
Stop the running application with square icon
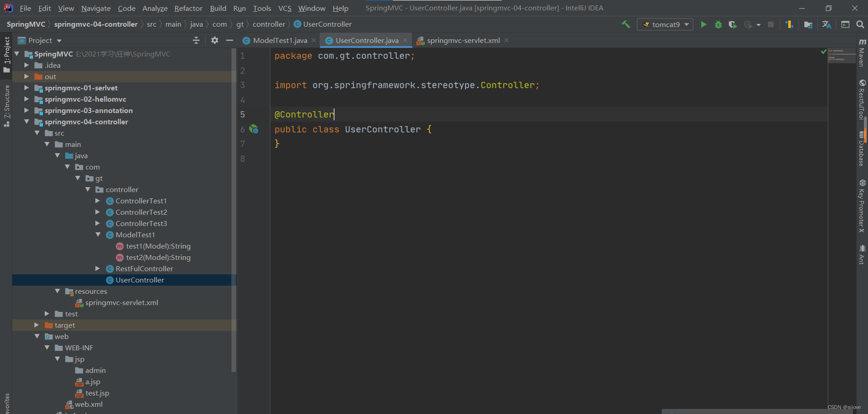click(x=771, y=24)
